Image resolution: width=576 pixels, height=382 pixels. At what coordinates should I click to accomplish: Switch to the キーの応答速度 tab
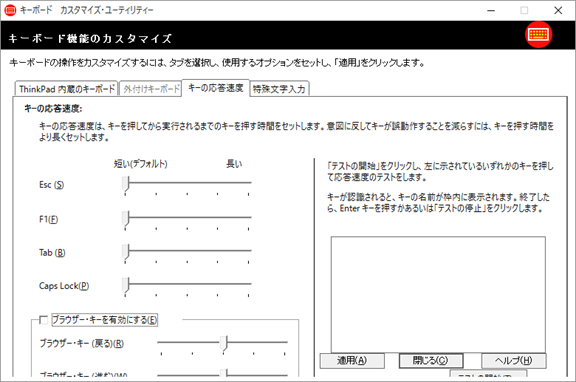(216, 88)
